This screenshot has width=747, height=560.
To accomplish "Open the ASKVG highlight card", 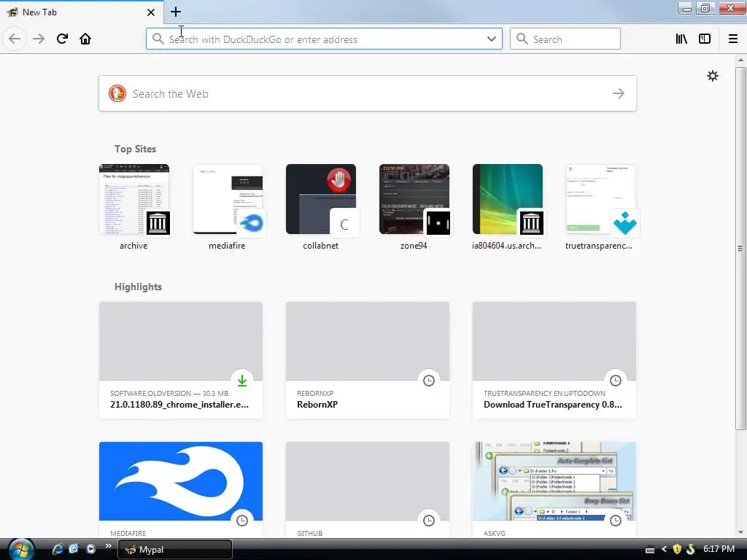I will 554,489.
